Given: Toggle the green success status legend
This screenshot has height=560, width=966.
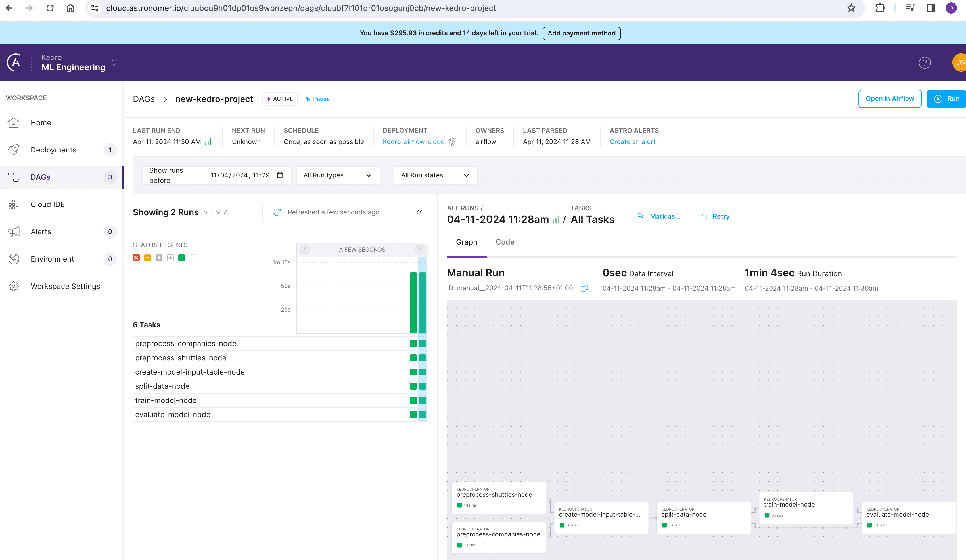Looking at the screenshot, I should tap(182, 258).
